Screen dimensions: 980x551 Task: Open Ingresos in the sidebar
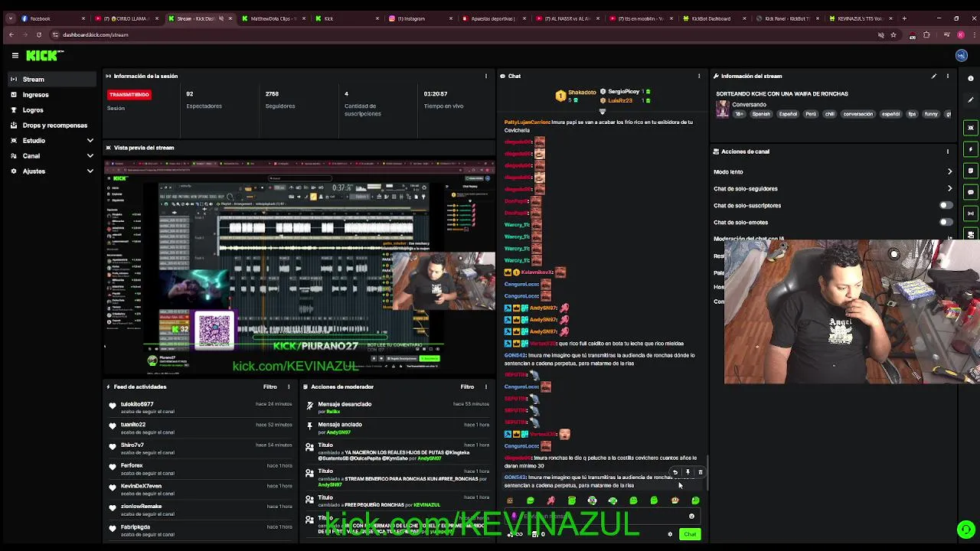(51, 94)
